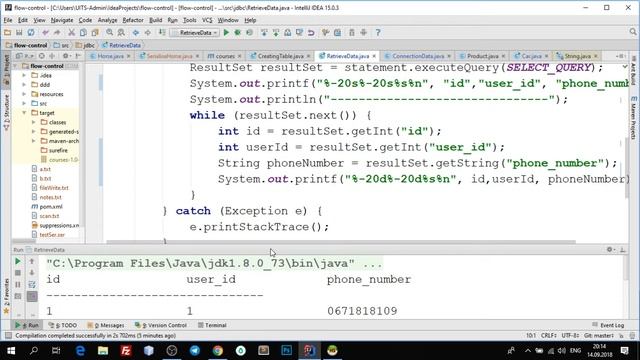640x360 pixels.
Task: Click the Debug bug icon
Action: pos(238,33)
